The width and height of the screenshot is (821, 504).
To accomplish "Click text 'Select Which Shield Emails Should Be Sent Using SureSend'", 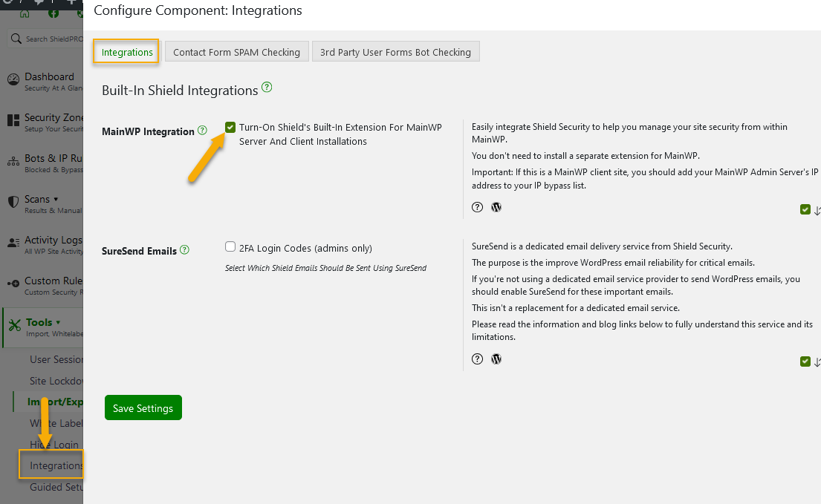I will 325,268.
